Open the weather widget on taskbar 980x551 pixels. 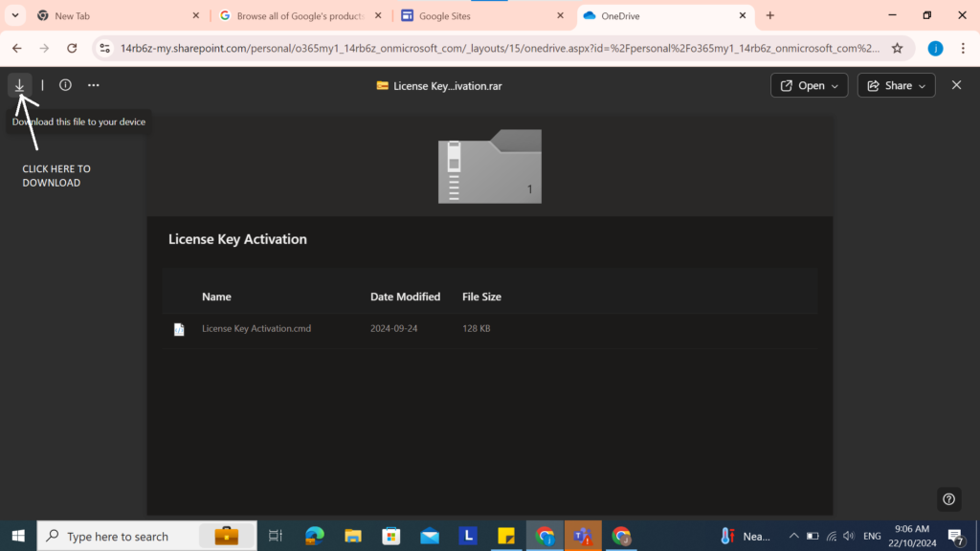point(746,536)
